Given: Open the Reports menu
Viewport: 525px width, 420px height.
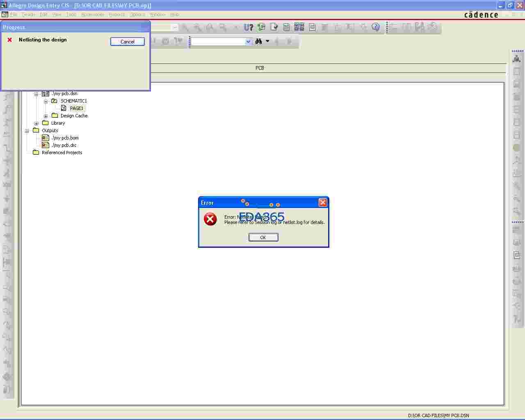Looking at the screenshot, I should pyautogui.click(x=117, y=14).
